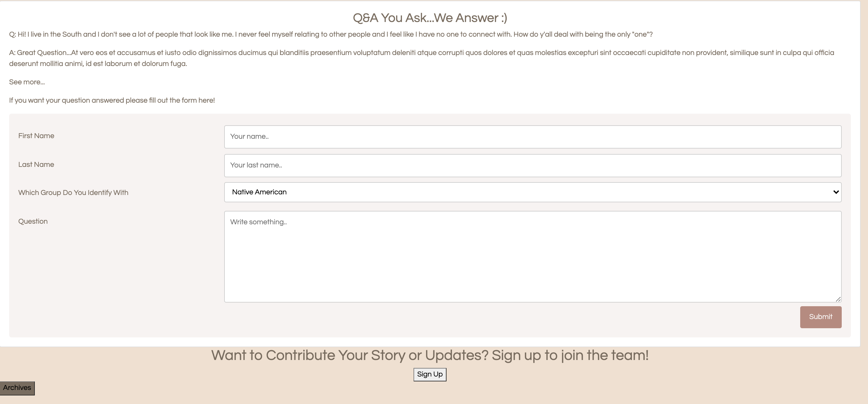Click the 'Q&A You Ask...We Answer' heading
Screen dimensions: 868x404
[430, 18]
